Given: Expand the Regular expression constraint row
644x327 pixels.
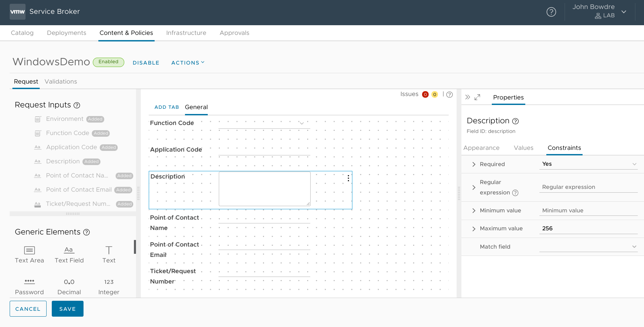Looking at the screenshot, I should coord(474,187).
